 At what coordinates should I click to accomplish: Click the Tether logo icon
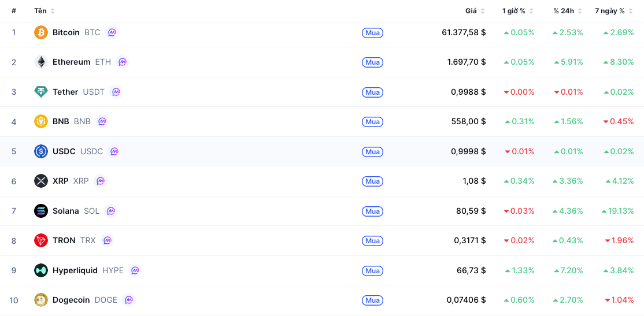click(41, 92)
